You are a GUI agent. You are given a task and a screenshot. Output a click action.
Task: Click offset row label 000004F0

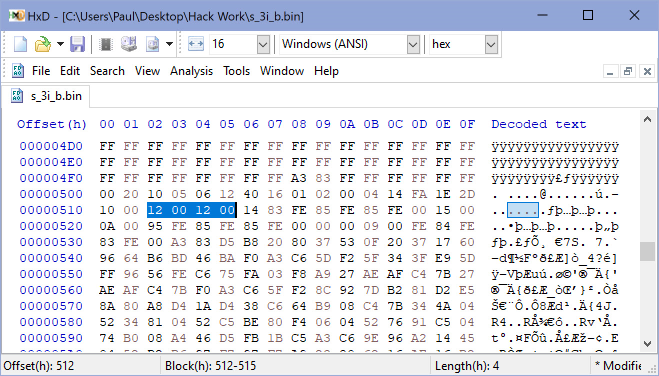click(x=51, y=179)
